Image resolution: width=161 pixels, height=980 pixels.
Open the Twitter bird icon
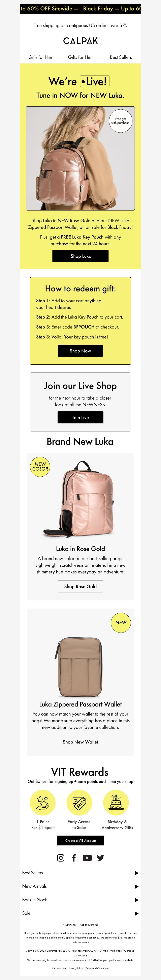point(101,858)
